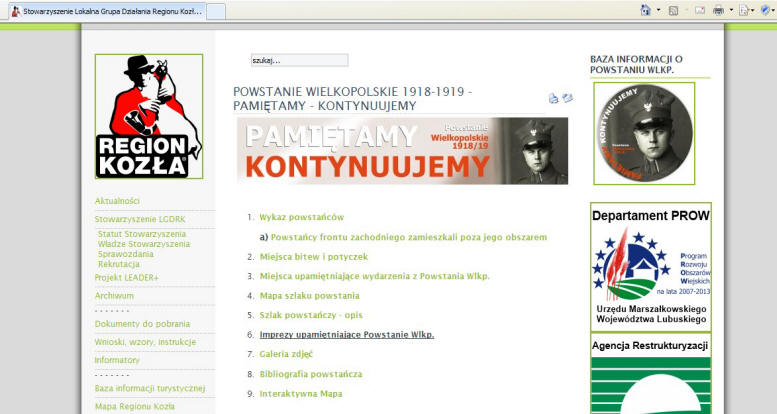Click the browser Home icon

click(x=646, y=10)
